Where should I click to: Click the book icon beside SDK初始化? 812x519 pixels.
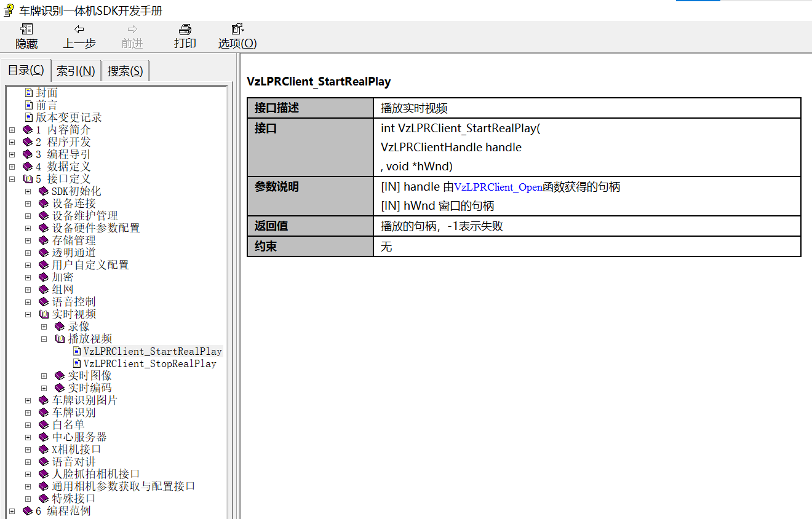[44, 191]
